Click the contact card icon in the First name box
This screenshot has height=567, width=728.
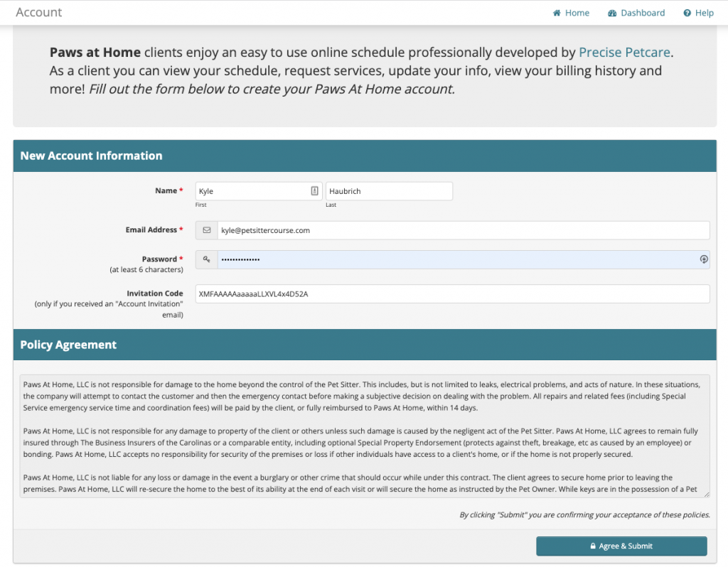(x=314, y=190)
